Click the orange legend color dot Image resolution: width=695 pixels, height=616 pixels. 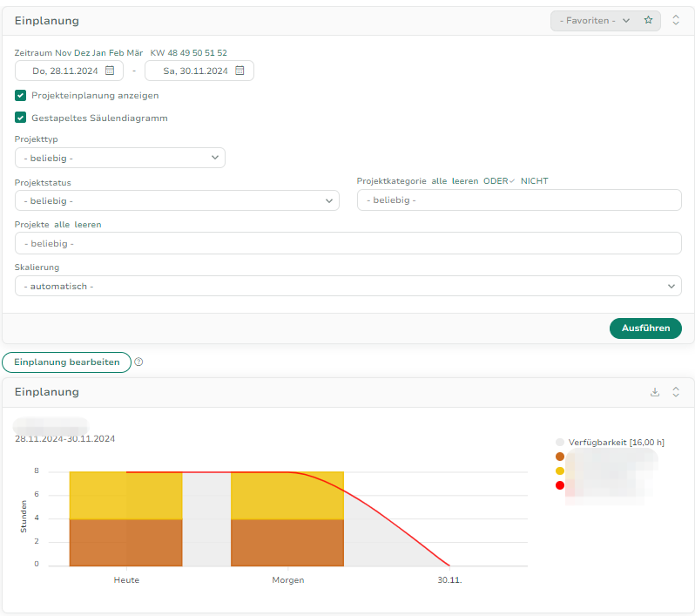(x=560, y=457)
